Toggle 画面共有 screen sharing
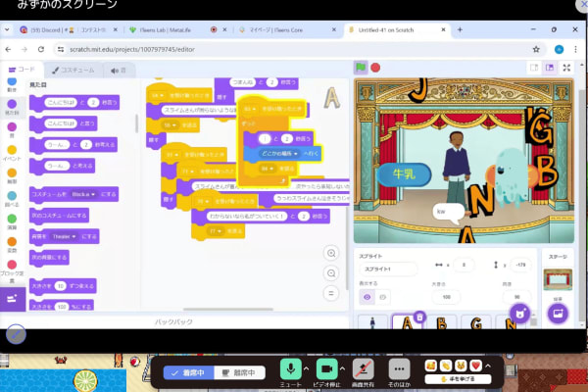Viewport: 588px width, 392px height. tap(363, 369)
